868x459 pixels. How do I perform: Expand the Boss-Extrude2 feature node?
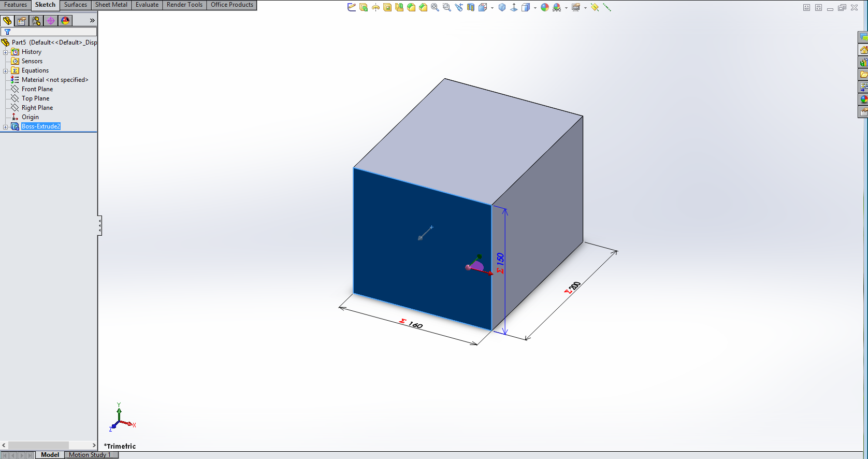point(6,127)
